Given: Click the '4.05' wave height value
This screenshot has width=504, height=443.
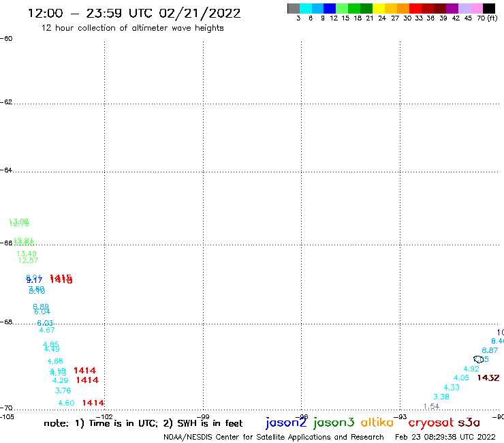Looking at the screenshot, I should click(462, 378).
